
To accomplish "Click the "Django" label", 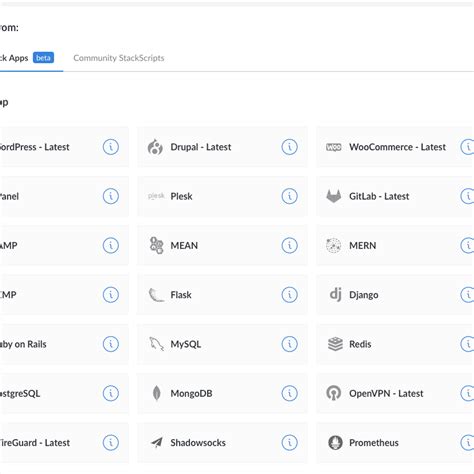I will tap(364, 295).
